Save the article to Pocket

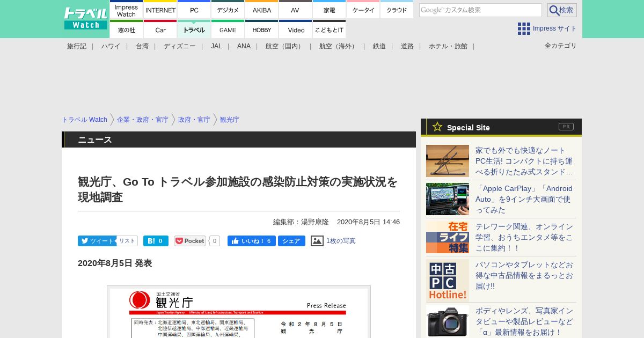190,241
